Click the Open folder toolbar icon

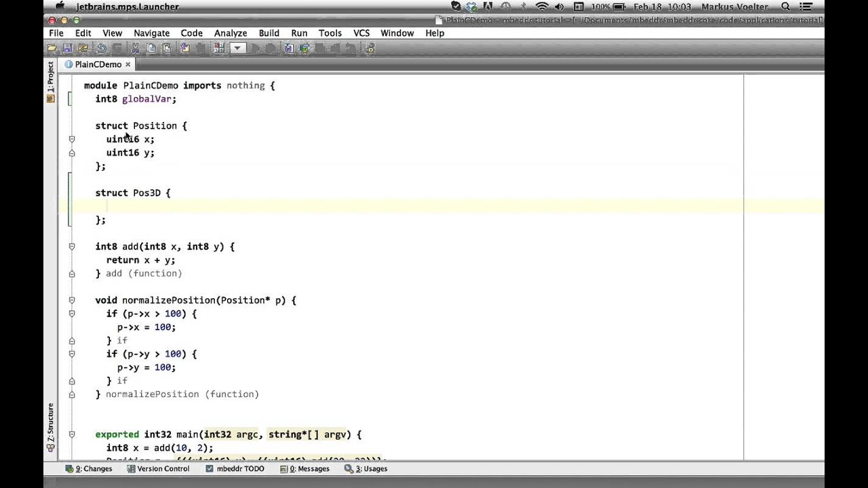point(52,48)
